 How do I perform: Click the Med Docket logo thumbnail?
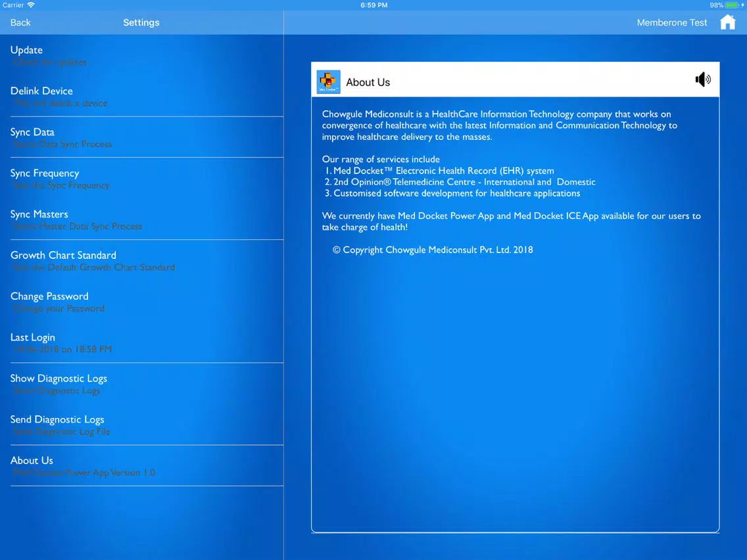click(x=329, y=82)
